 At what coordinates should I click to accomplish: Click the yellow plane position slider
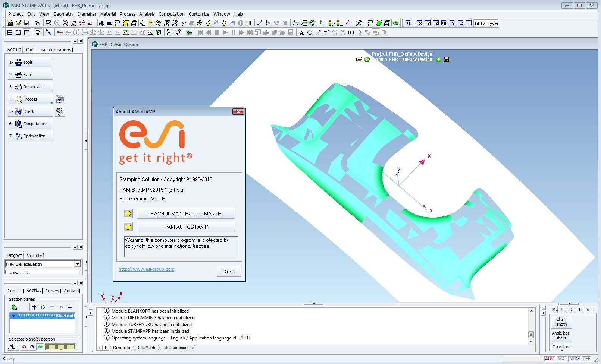tap(60, 347)
